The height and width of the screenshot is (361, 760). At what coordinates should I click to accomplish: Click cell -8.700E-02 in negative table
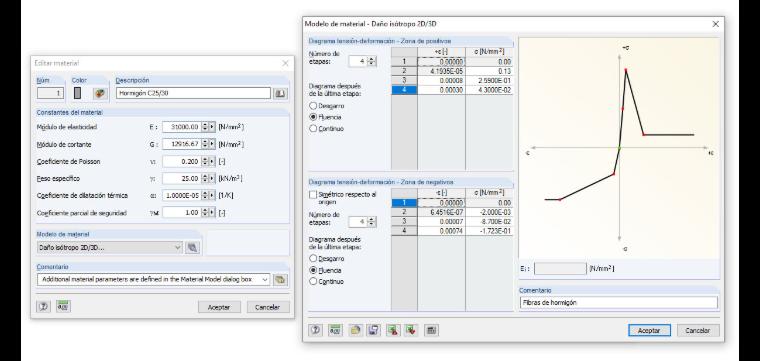(x=489, y=222)
